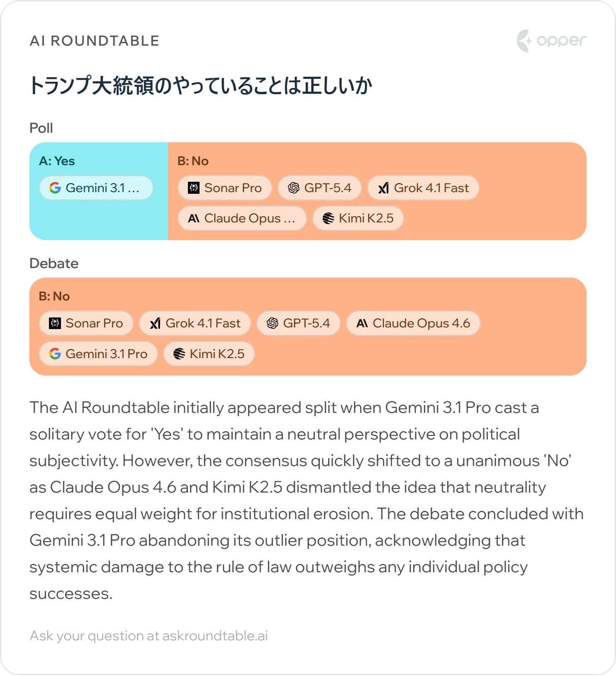The width and height of the screenshot is (616, 676).
Task: Select the Debate Grok 4.1 Fast chip
Action: 195,323
